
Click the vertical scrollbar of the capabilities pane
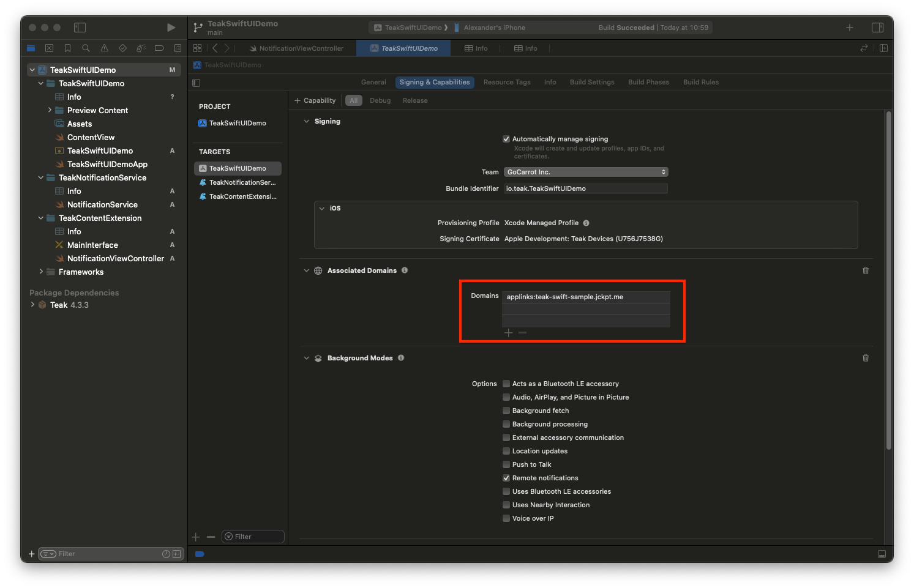coord(888,281)
